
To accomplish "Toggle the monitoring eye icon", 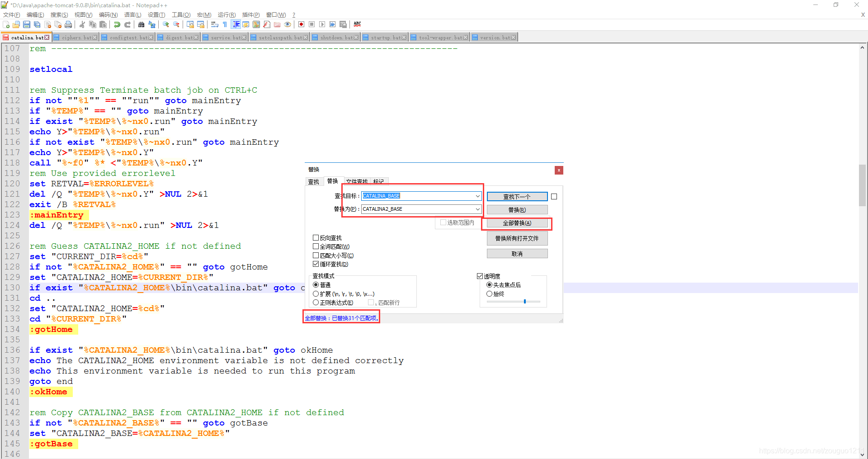I will click(288, 24).
